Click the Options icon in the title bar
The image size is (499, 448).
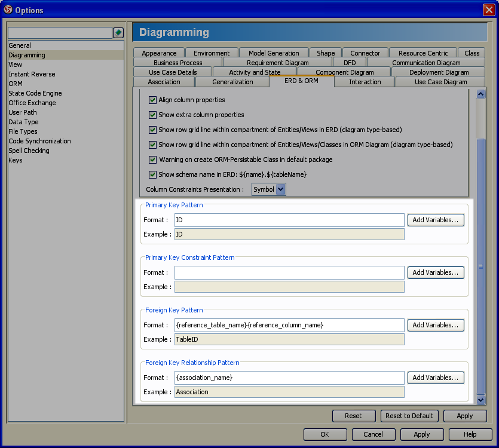[7, 10]
